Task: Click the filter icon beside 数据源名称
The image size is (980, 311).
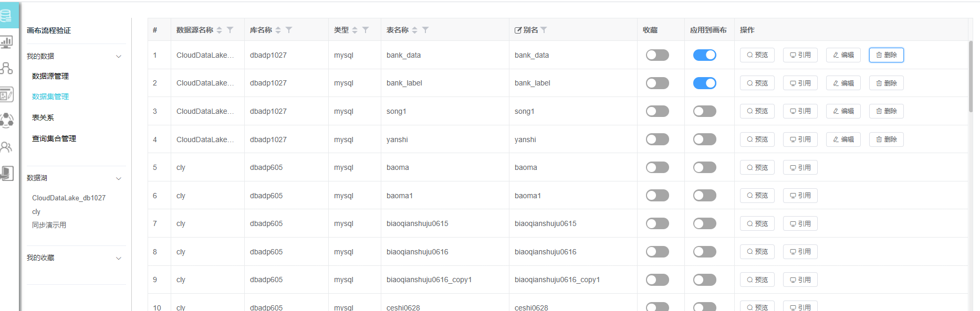Action: pyautogui.click(x=230, y=30)
